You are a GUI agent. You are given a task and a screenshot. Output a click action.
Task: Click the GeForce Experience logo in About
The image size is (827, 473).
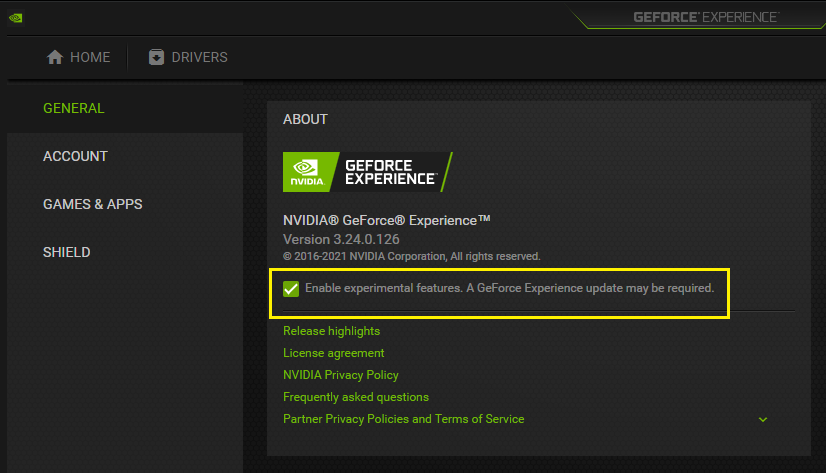pyautogui.click(x=367, y=172)
